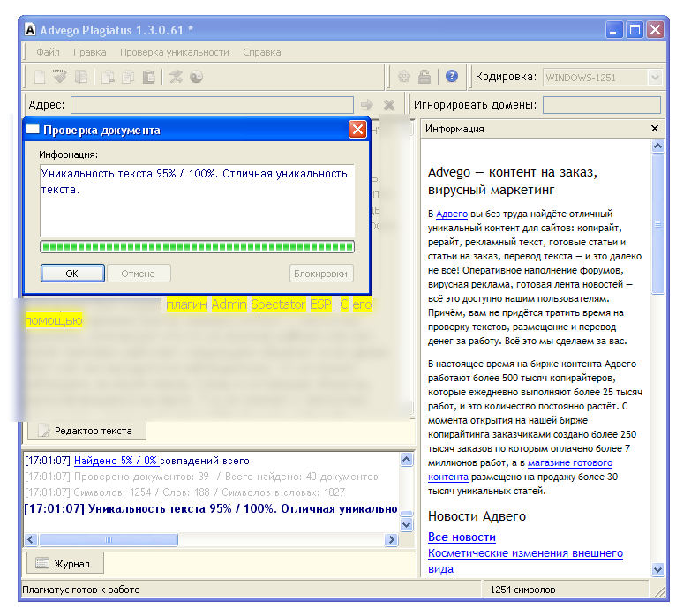691x616 pixels.
Task: Open the Все новости link
Action: click(x=462, y=537)
